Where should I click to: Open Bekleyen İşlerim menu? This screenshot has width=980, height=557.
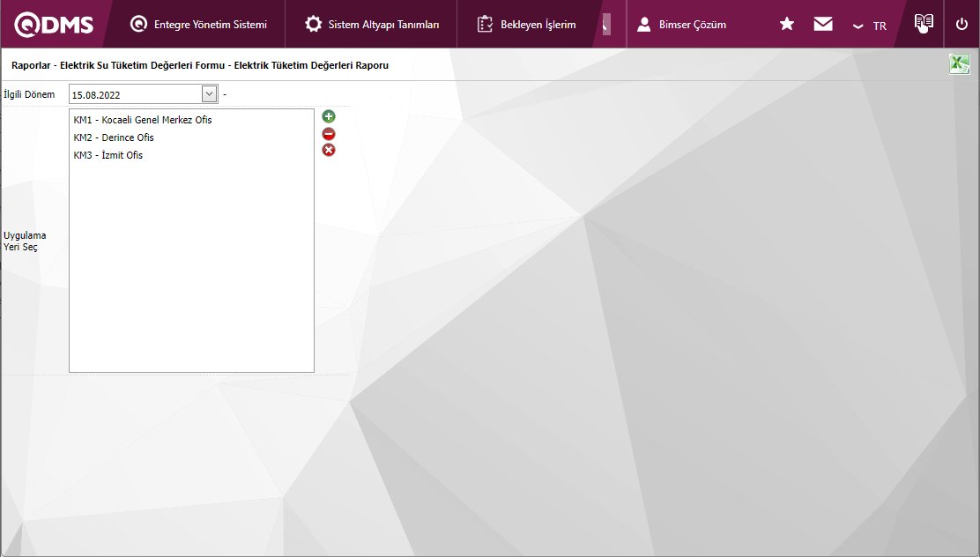(526, 25)
